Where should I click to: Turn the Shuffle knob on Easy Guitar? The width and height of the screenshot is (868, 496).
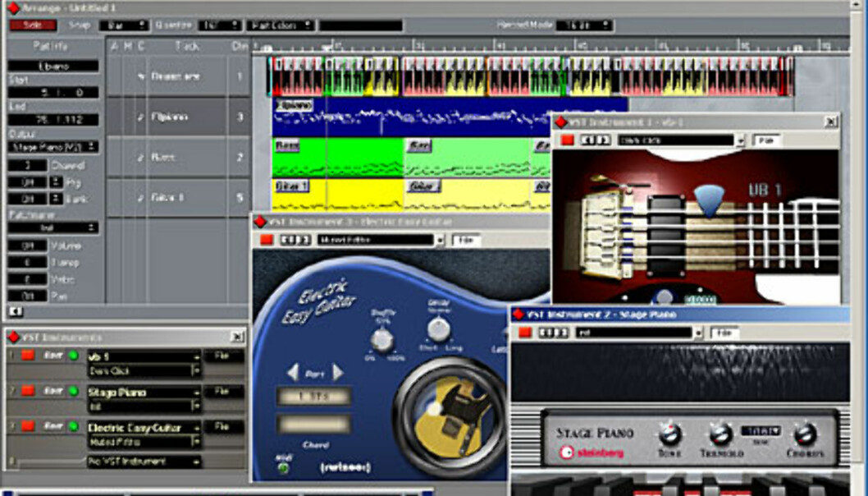[x=381, y=338]
